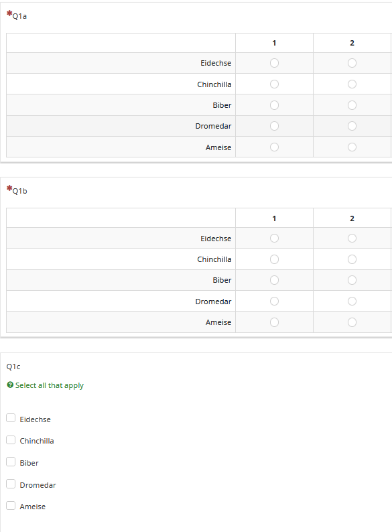Mark option 1 for Ameise in Q1a
392x532 pixels.
click(274, 147)
